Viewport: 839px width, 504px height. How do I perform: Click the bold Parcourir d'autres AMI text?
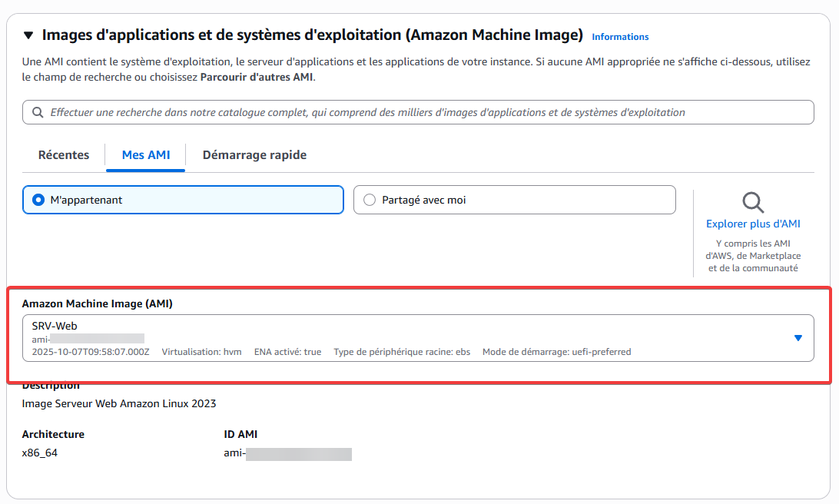(x=257, y=77)
